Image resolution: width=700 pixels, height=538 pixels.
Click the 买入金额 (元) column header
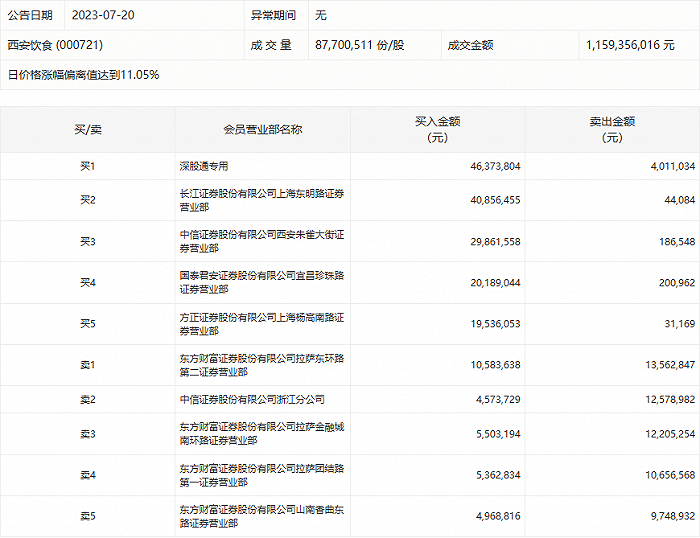click(x=438, y=129)
